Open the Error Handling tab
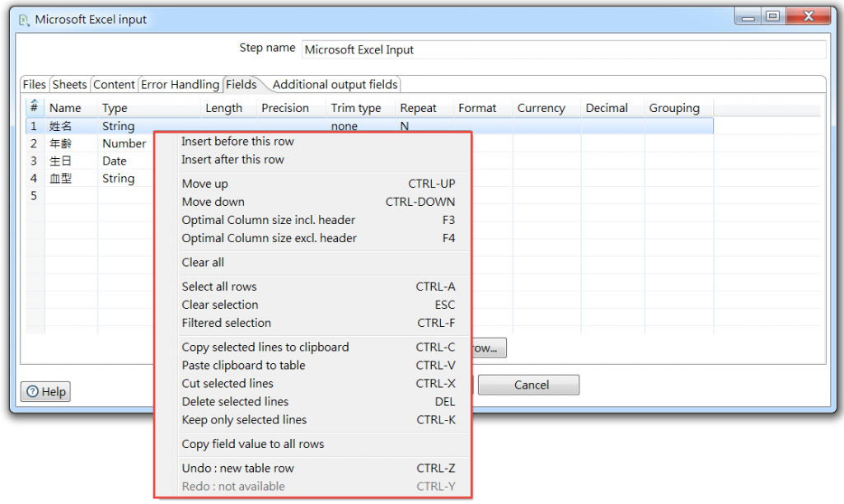 [x=180, y=85]
